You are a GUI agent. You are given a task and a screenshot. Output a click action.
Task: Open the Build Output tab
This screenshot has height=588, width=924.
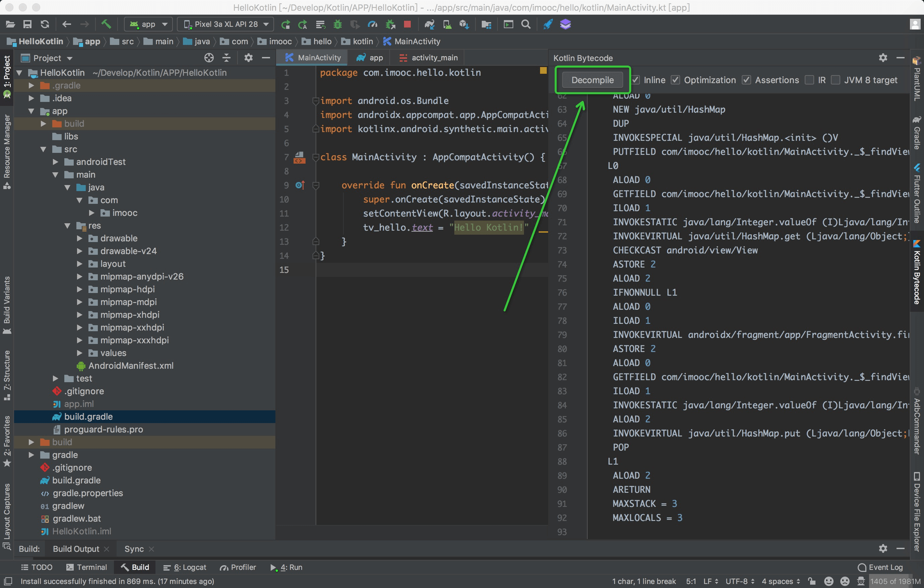tap(76, 549)
